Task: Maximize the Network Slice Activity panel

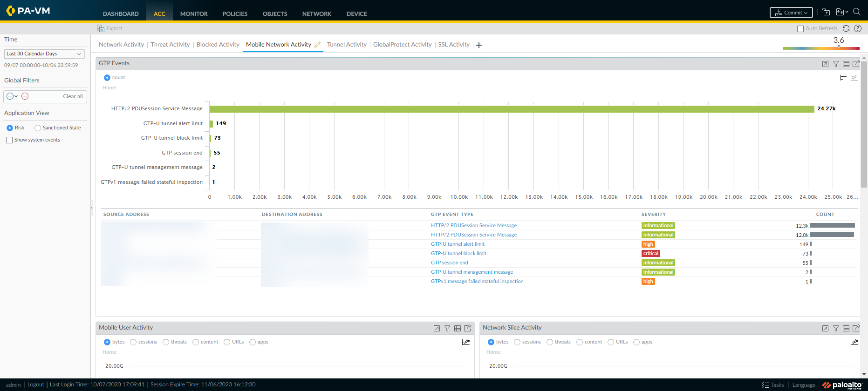Action: click(825, 328)
